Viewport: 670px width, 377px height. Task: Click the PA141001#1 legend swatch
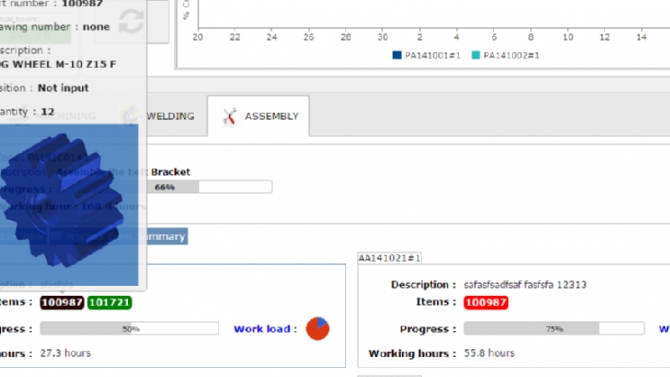point(397,55)
